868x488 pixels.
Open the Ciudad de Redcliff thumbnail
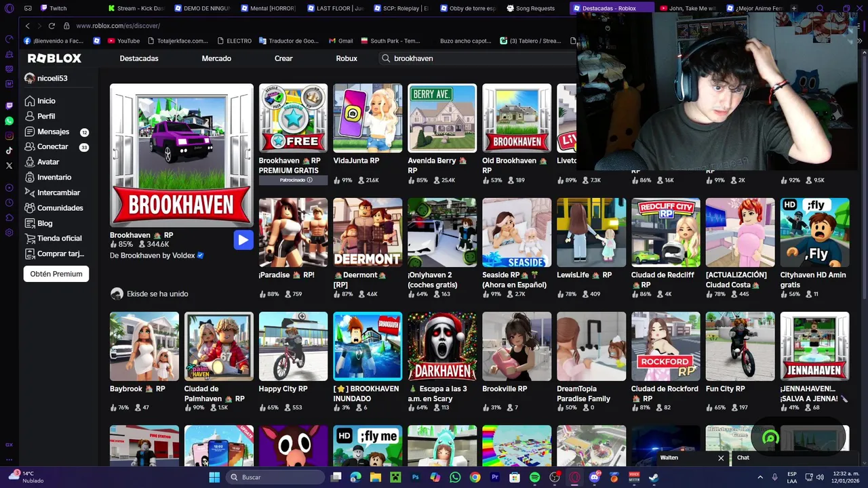(666, 232)
